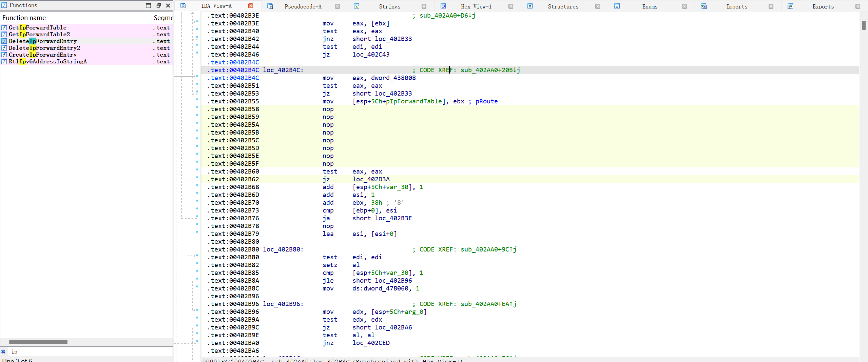Click the filter input containing 'ip'
Viewport: 868px width, 362px height.
[91, 351]
